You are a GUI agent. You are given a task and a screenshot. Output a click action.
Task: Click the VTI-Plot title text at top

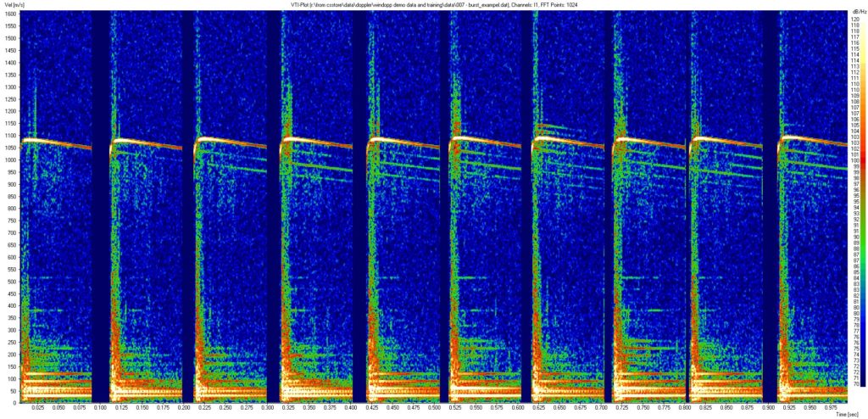tap(433, 4)
